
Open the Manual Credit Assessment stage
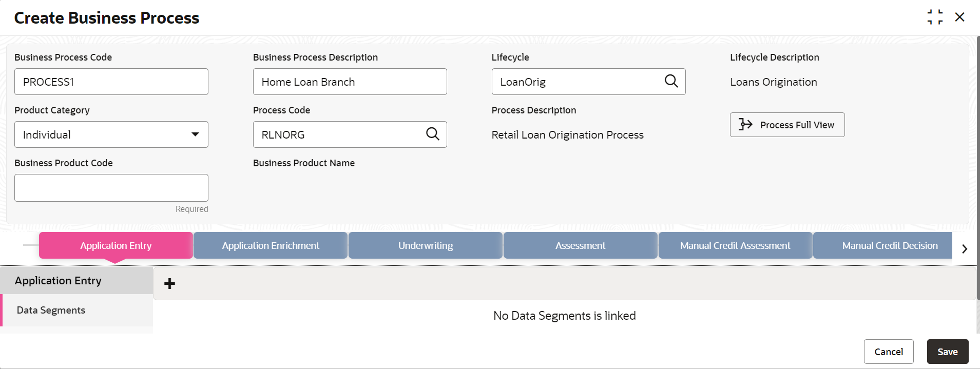[735, 245]
